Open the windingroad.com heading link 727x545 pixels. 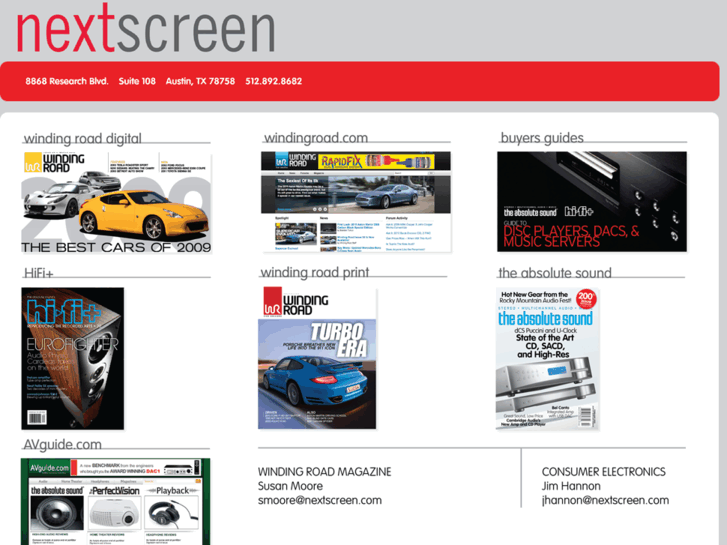click(x=316, y=138)
